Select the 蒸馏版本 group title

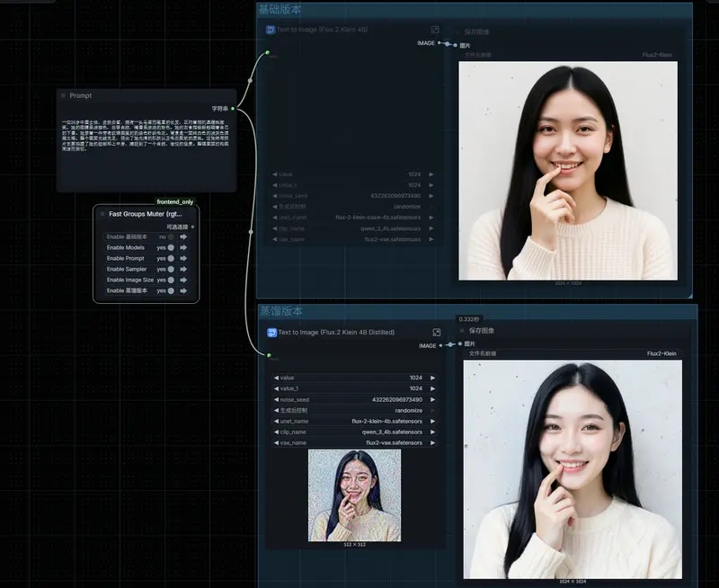click(281, 311)
